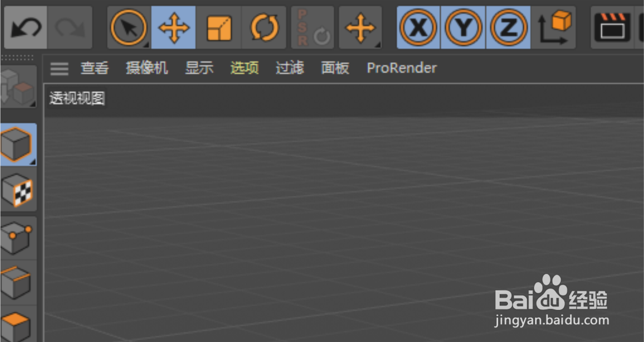Render view with clapperboard icon
This screenshot has width=644, height=342.
coord(612,27)
